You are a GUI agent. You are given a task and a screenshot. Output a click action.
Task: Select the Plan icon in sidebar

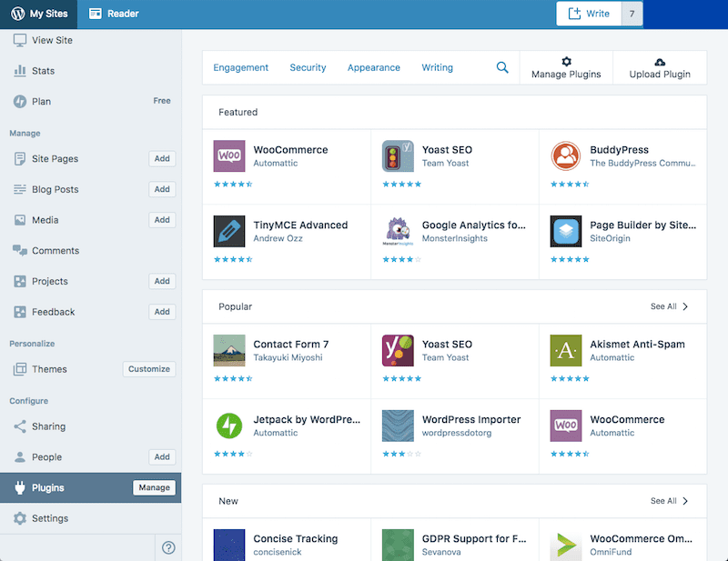[20, 101]
